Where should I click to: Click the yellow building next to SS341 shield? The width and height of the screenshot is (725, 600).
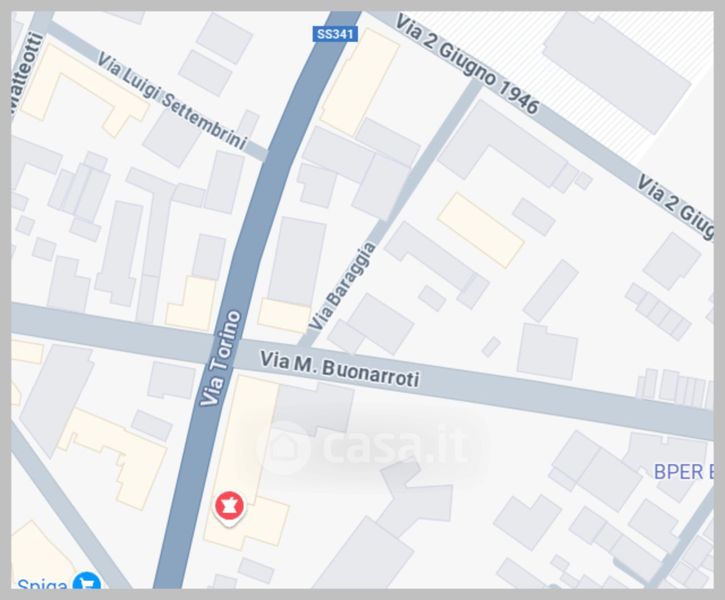[360, 82]
